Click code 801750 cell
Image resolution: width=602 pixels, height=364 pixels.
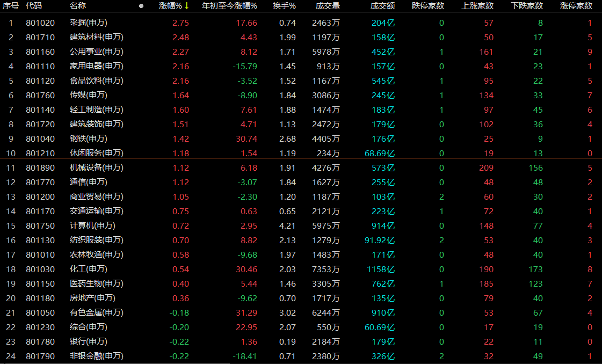tap(40, 226)
